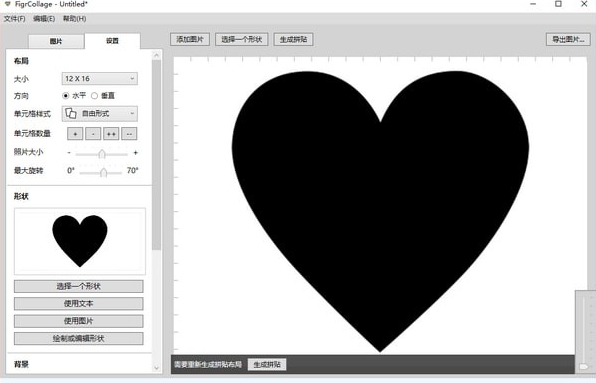Click the 添加图片 toolbar button

click(x=190, y=39)
